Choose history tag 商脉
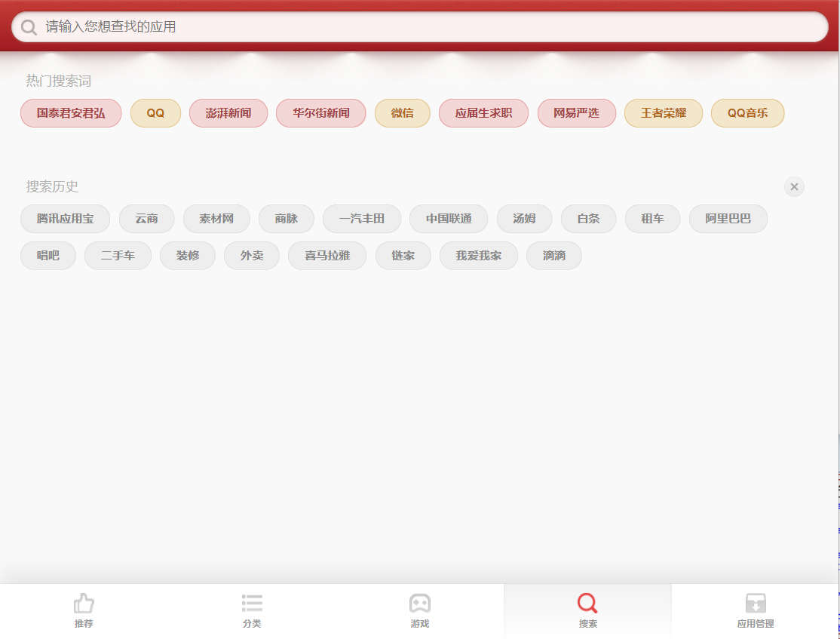 [x=286, y=219]
